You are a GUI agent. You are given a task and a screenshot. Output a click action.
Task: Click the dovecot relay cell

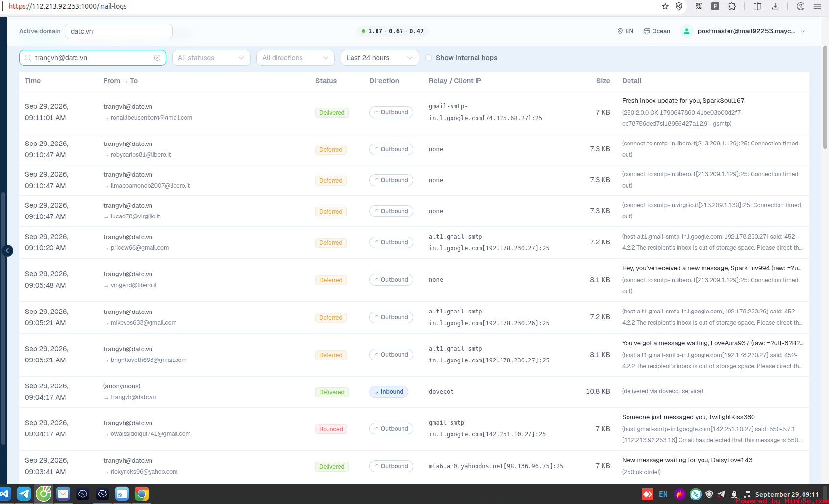(441, 392)
